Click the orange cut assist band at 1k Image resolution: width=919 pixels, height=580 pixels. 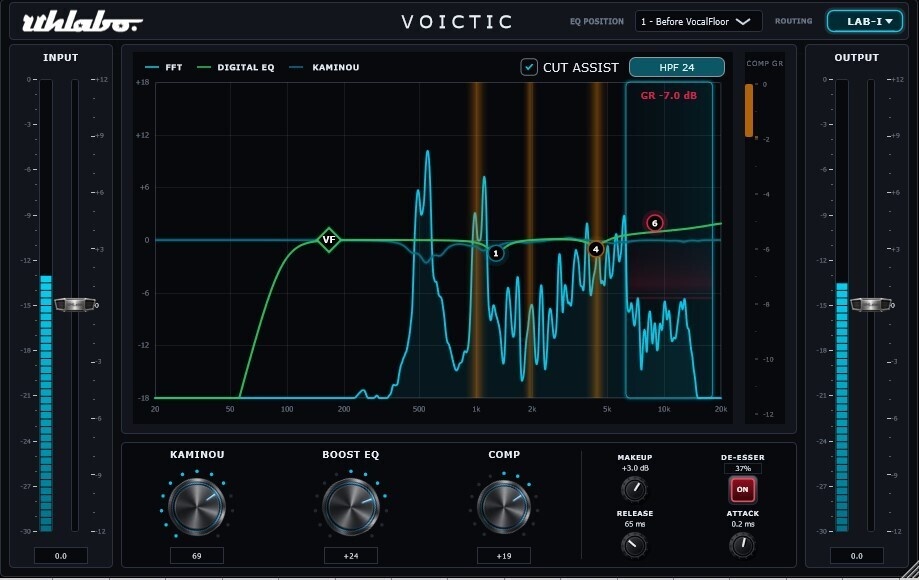(476, 240)
